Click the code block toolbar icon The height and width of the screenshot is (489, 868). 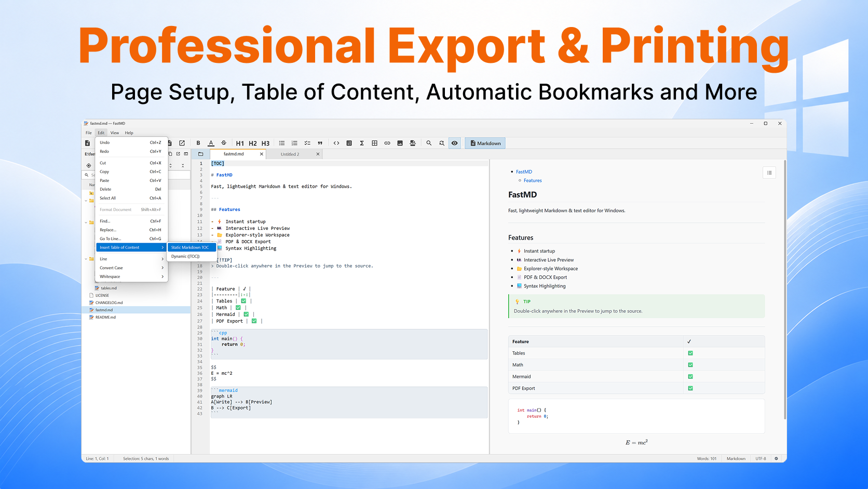click(349, 143)
